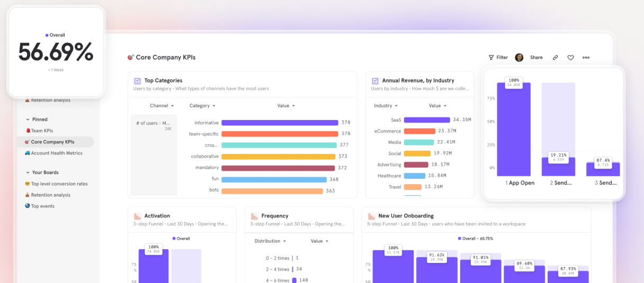Click the Core Company KPIs title emoji
The height and width of the screenshot is (283, 644).
[130, 57]
